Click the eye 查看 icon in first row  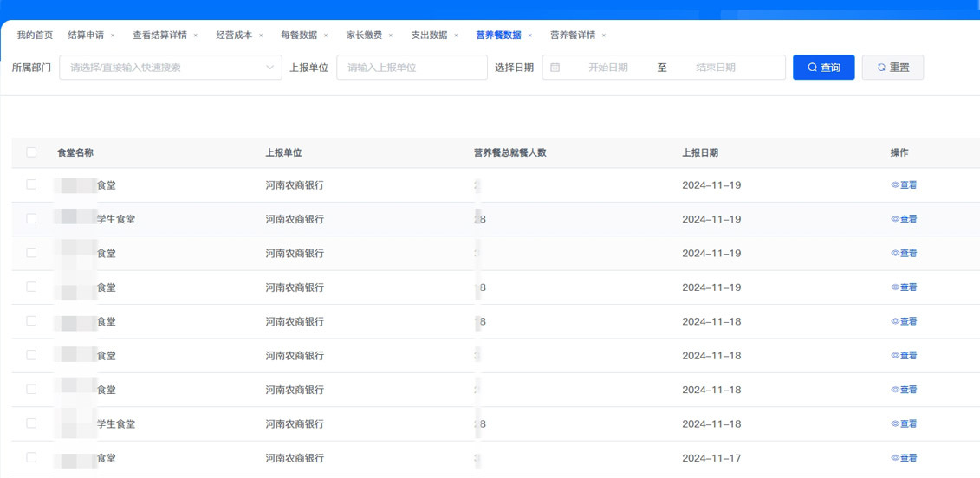pos(896,185)
